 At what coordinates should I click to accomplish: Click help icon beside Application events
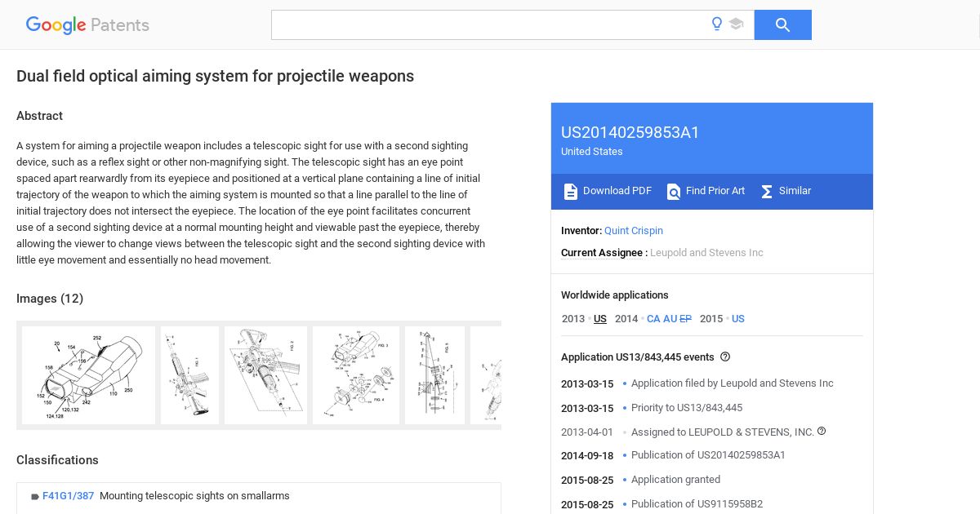coord(725,357)
